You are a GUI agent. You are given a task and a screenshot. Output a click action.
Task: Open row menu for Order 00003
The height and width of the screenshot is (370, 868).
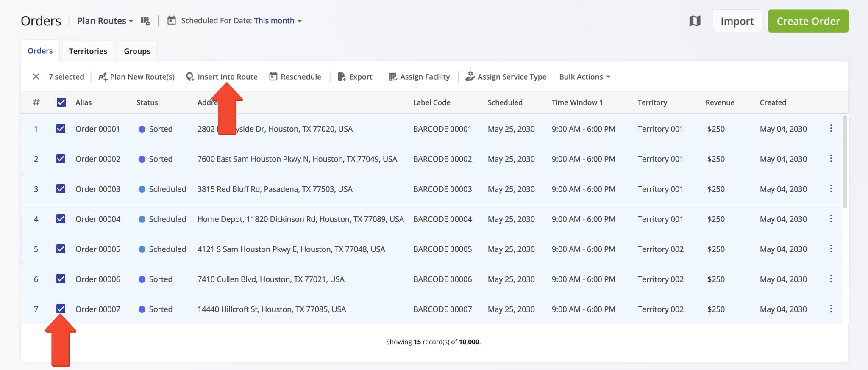tap(831, 188)
